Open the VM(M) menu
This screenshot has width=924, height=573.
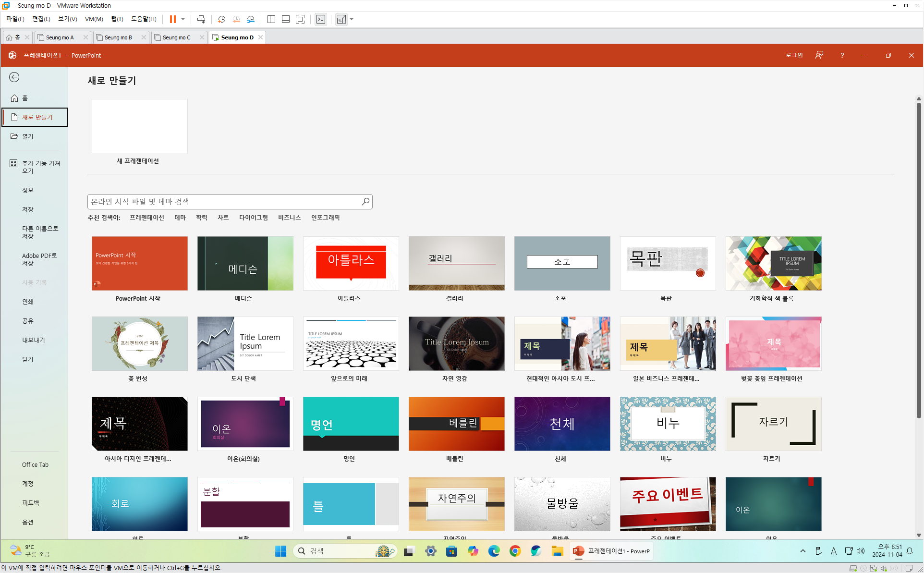coord(94,19)
